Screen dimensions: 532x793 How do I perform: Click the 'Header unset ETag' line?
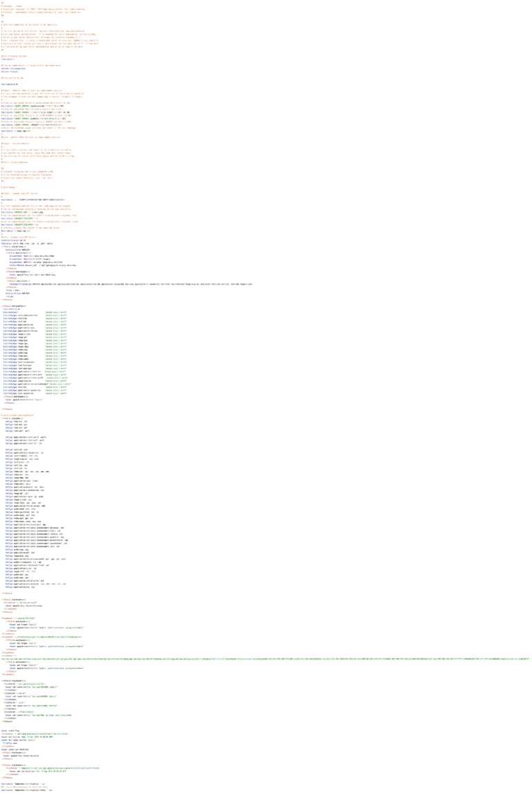10,731
